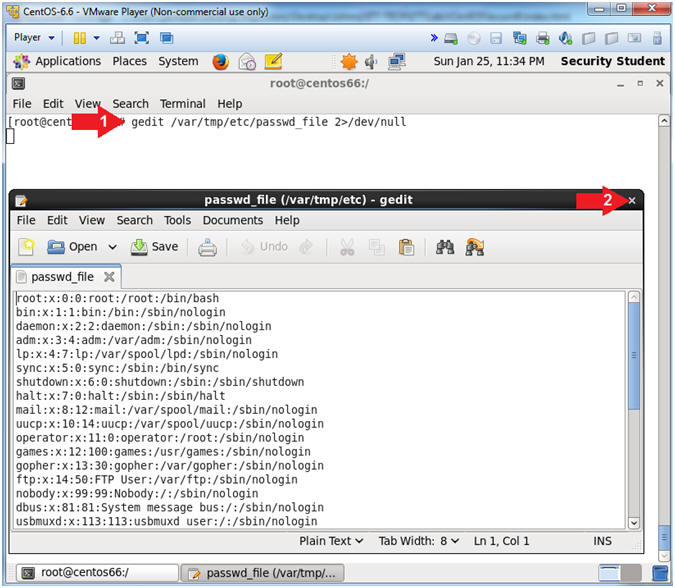Open gedit View menu
Viewport: 675px width, 588px height.
click(92, 220)
